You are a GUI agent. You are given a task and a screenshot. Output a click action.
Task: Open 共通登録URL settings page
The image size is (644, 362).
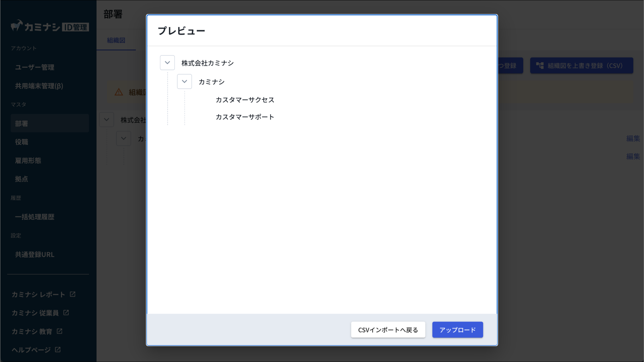(x=35, y=254)
